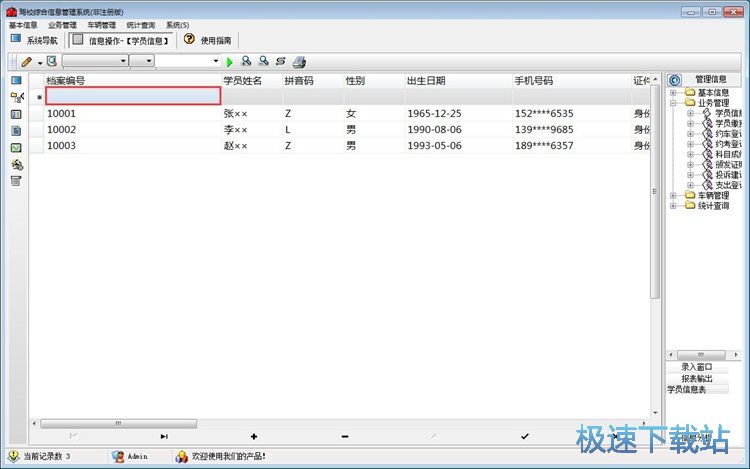The width and height of the screenshot is (750, 469).
Task: Click the empty 档案编号 input cell
Action: 133,96
